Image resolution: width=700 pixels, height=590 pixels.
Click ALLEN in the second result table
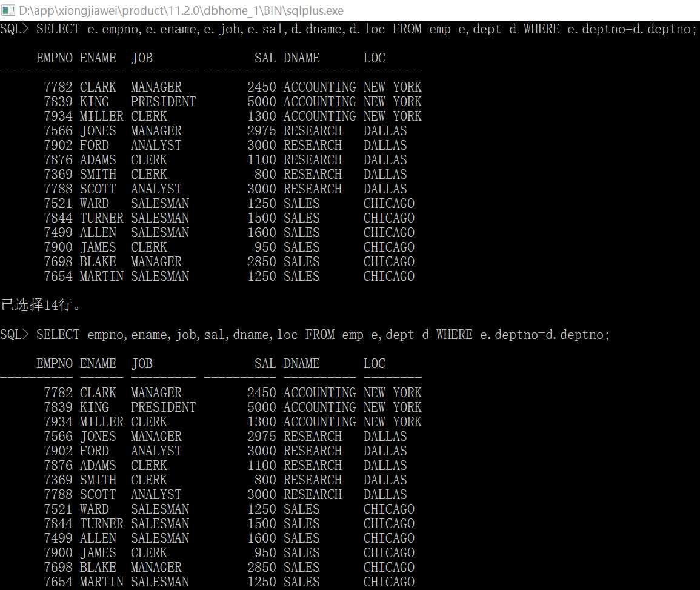coord(98,538)
